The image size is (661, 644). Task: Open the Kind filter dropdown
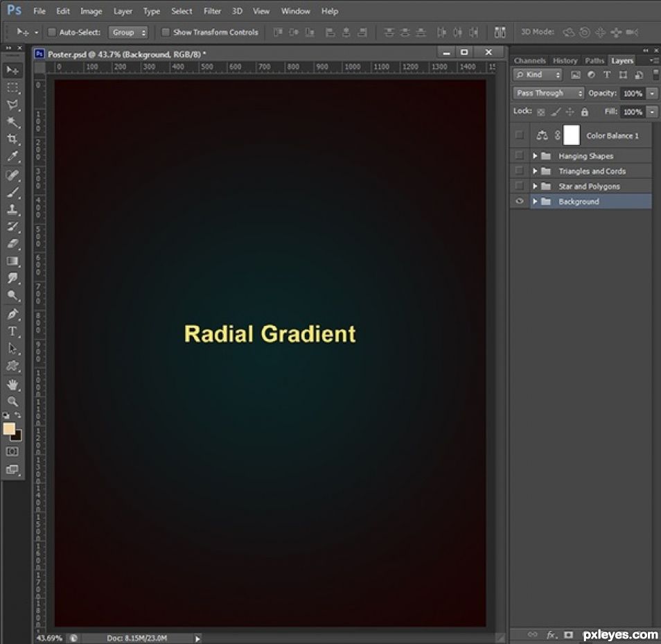click(x=538, y=75)
